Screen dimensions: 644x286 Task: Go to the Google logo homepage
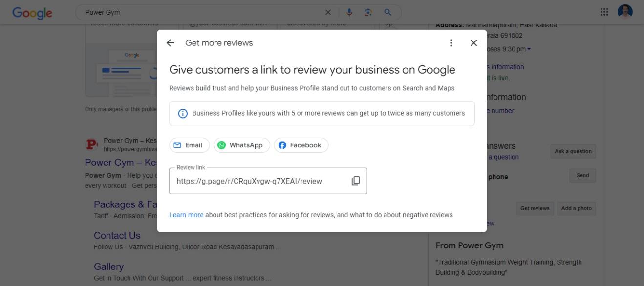(x=32, y=13)
